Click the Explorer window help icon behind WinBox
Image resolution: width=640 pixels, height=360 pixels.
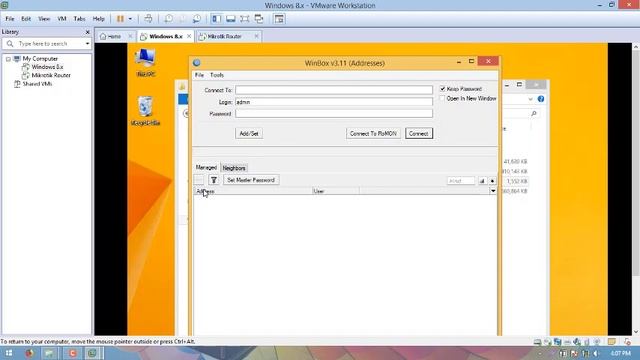[541, 99]
